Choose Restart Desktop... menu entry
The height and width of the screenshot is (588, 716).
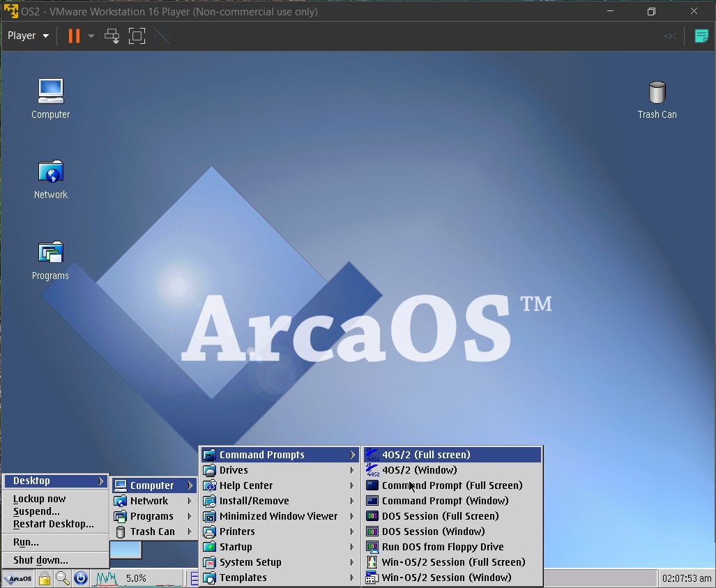[54, 524]
